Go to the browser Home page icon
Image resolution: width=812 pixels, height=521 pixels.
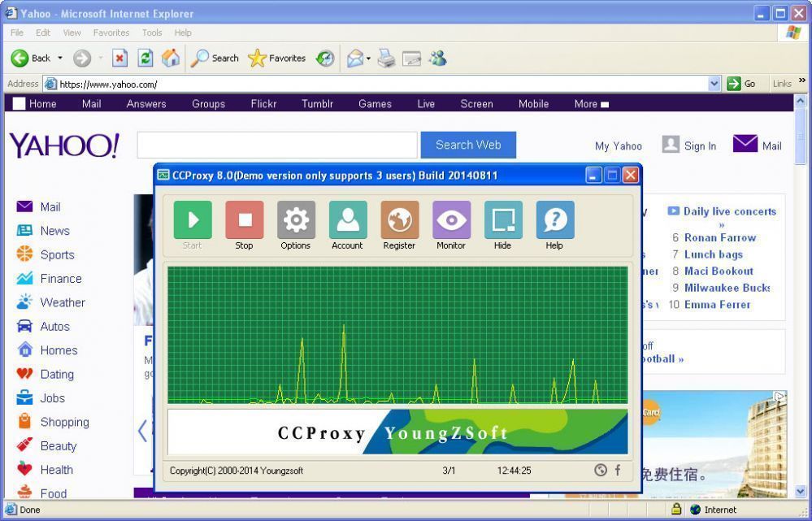coord(171,58)
